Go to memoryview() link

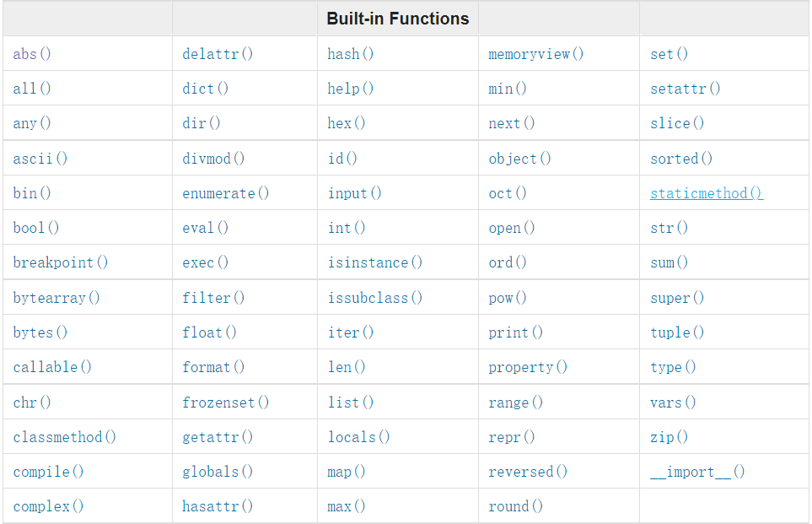[535, 54]
